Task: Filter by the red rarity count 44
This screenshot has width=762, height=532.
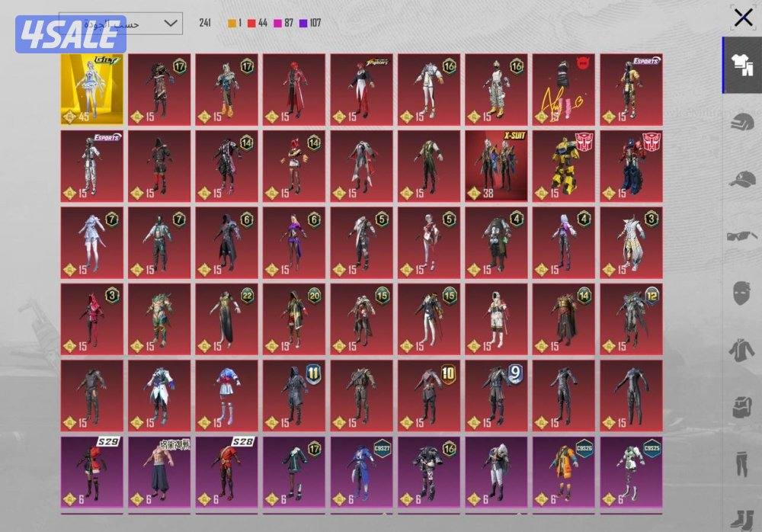Action: pos(257,23)
